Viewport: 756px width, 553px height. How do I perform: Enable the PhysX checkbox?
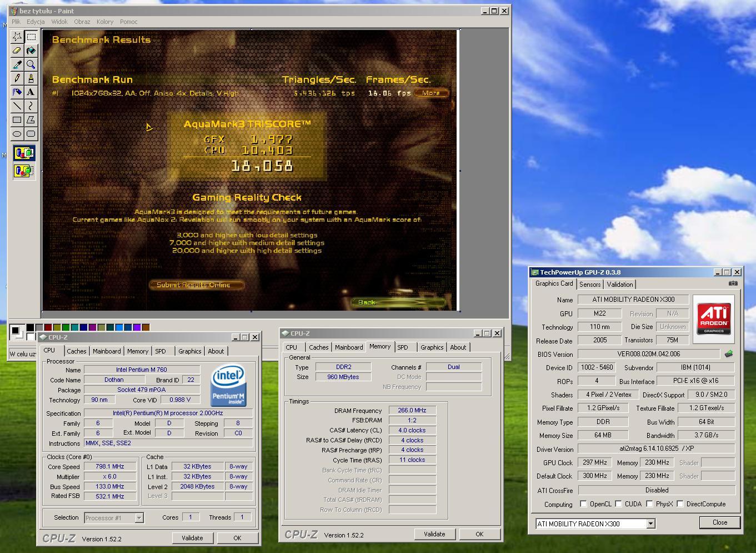click(649, 504)
